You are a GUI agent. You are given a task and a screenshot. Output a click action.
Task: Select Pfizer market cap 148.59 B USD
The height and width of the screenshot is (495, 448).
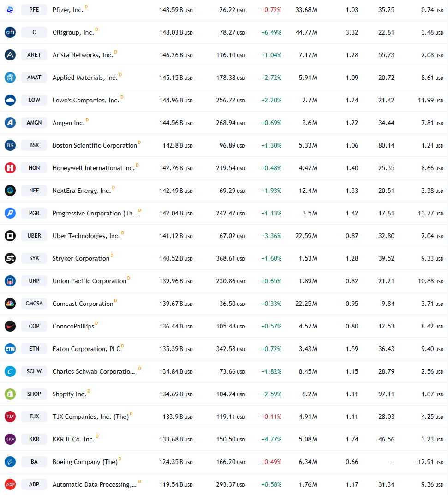(x=176, y=10)
